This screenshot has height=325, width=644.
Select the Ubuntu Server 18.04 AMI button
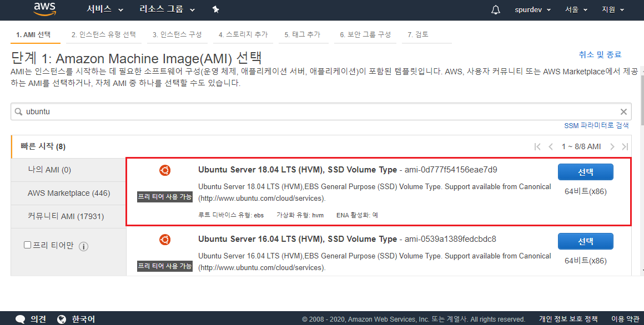585,172
